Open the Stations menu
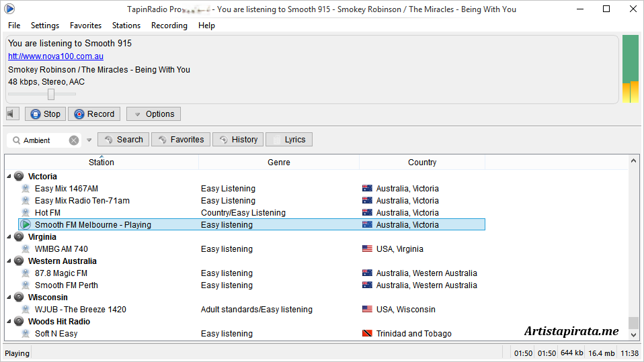The height and width of the screenshot is (362, 644). 126,26
